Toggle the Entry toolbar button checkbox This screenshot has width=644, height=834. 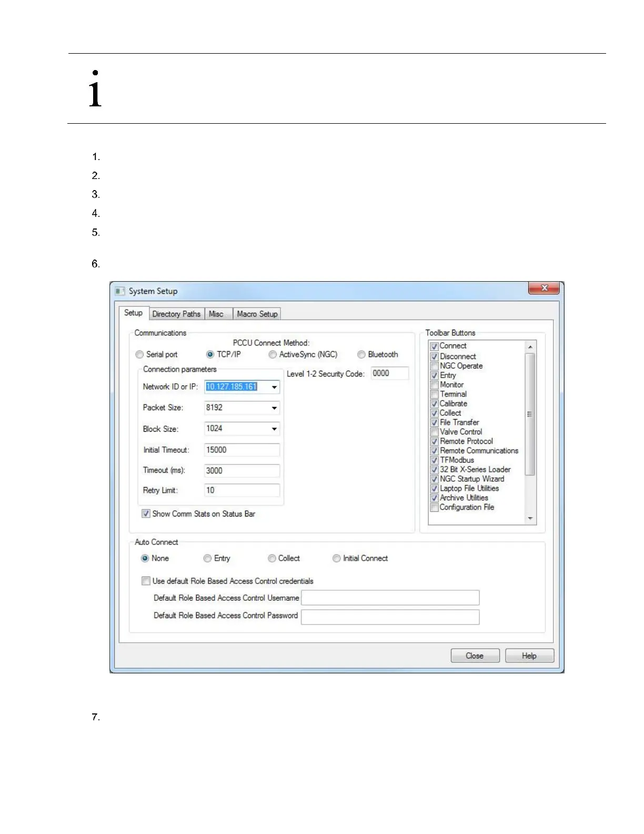[435, 375]
